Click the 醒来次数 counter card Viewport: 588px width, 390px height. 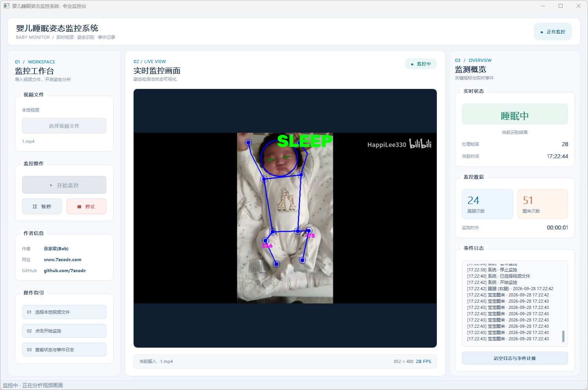[x=543, y=204]
